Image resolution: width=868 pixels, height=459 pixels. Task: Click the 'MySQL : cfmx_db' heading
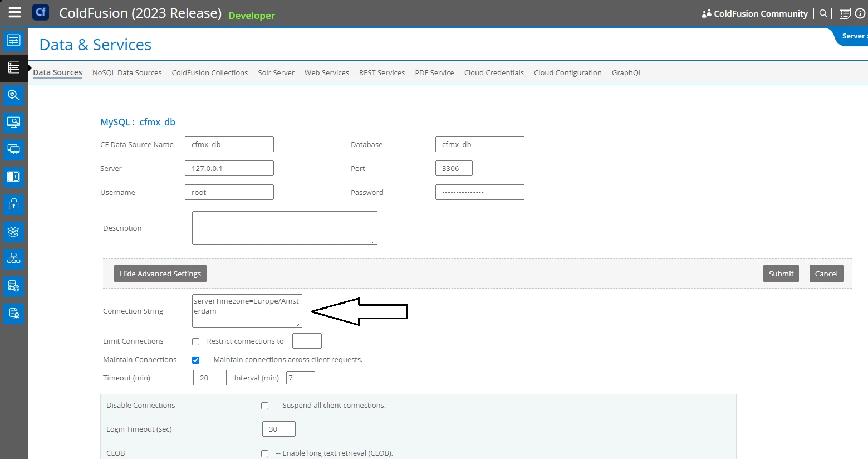click(x=138, y=122)
